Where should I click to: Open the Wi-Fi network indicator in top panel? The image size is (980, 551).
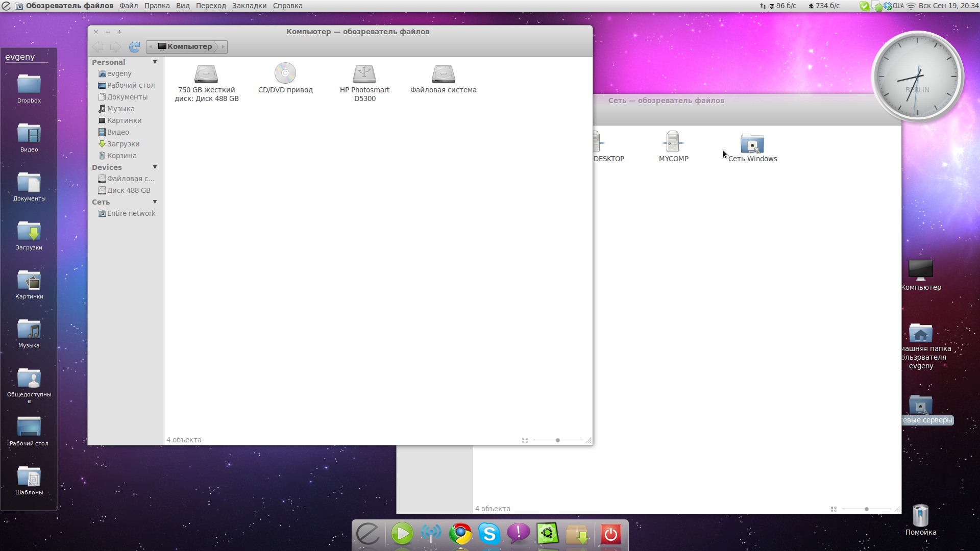pos(911,6)
